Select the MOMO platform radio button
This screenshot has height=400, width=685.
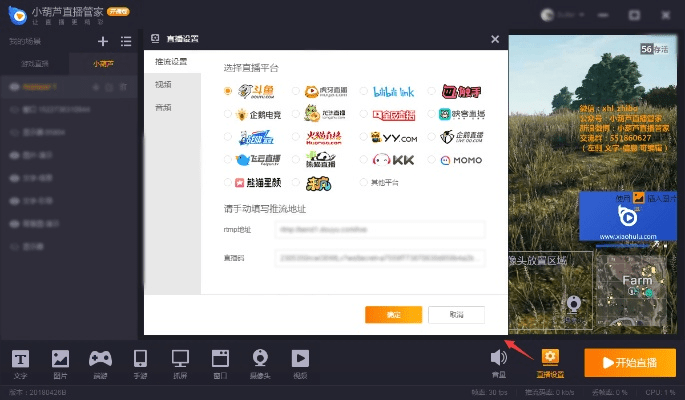click(432, 159)
